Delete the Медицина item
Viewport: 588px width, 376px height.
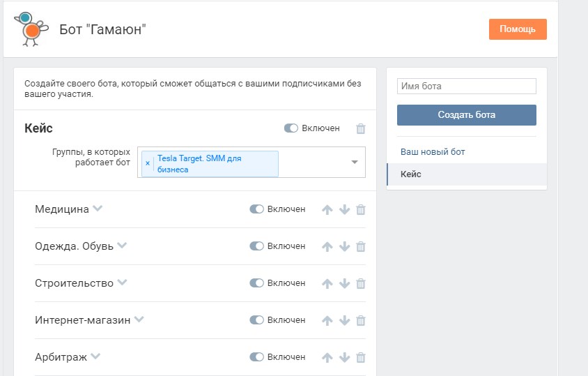360,209
